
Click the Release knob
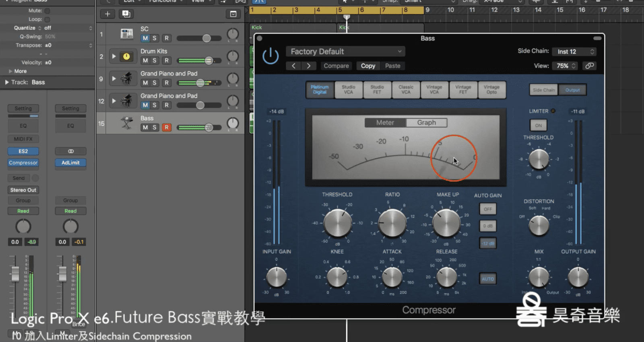point(447,277)
